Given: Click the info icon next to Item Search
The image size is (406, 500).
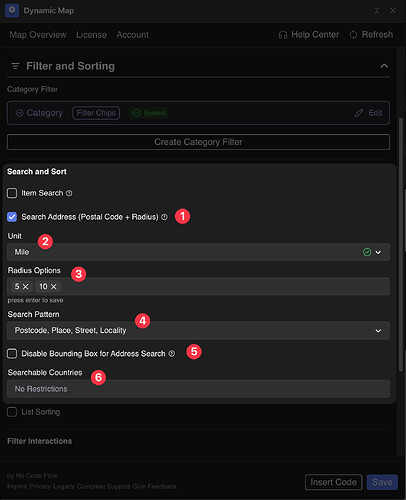Looking at the screenshot, I should pos(69,193).
